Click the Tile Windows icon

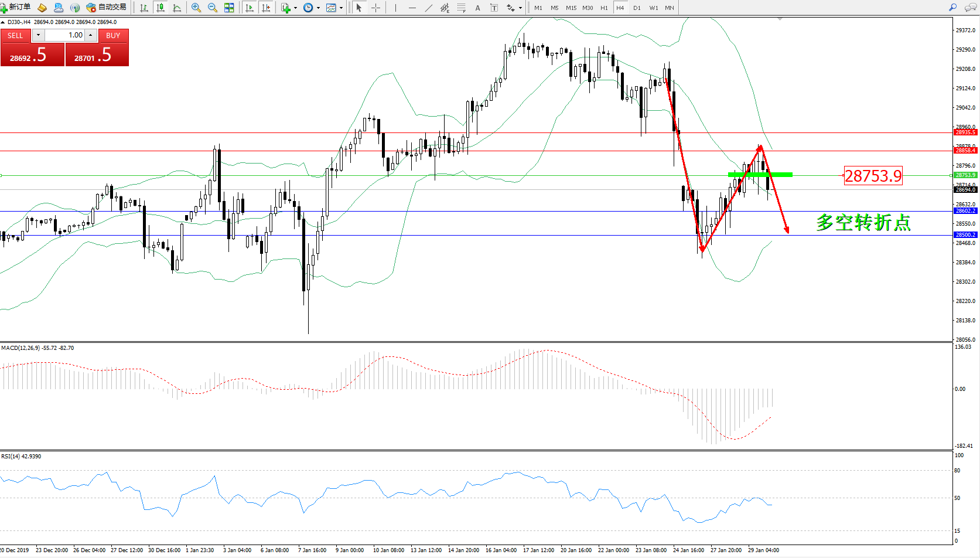click(x=229, y=8)
